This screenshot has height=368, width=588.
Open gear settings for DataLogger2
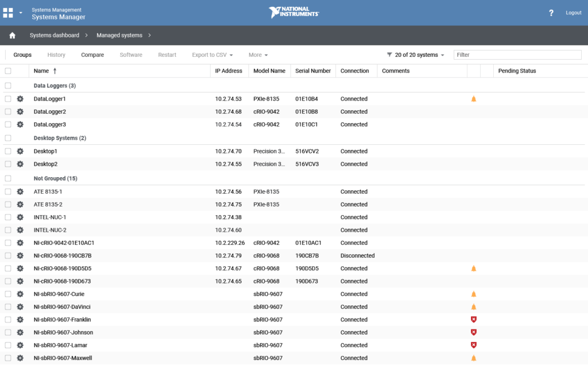click(20, 112)
